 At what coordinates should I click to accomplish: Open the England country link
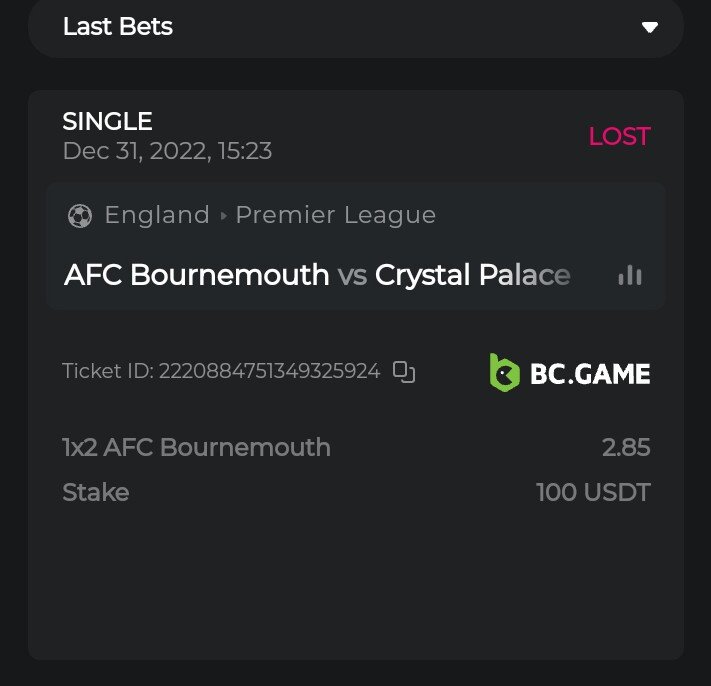click(x=157, y=215)
